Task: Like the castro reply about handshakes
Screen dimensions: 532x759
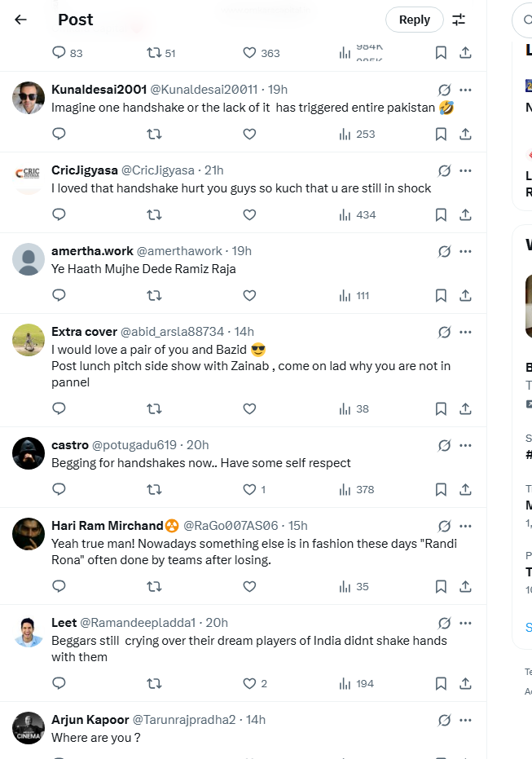Action: tap(250, 489)
